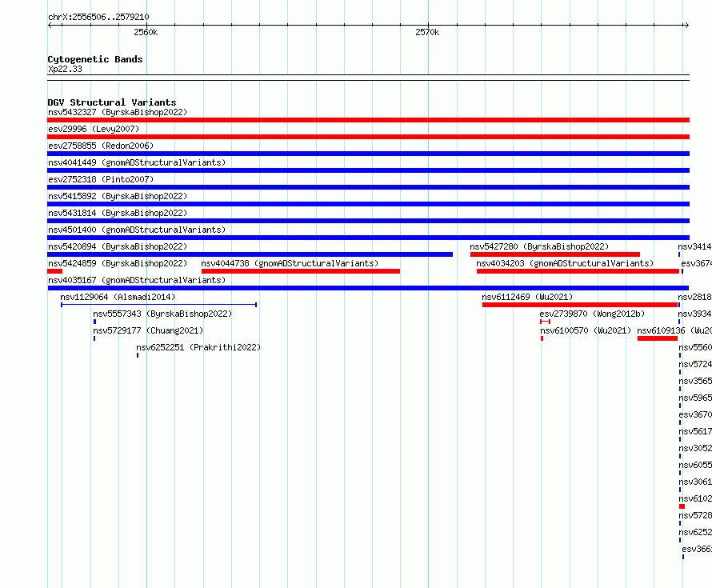Select the red bar under esv29996 (Levy2007)
This screenshot has height=588, width=712.
368,137
